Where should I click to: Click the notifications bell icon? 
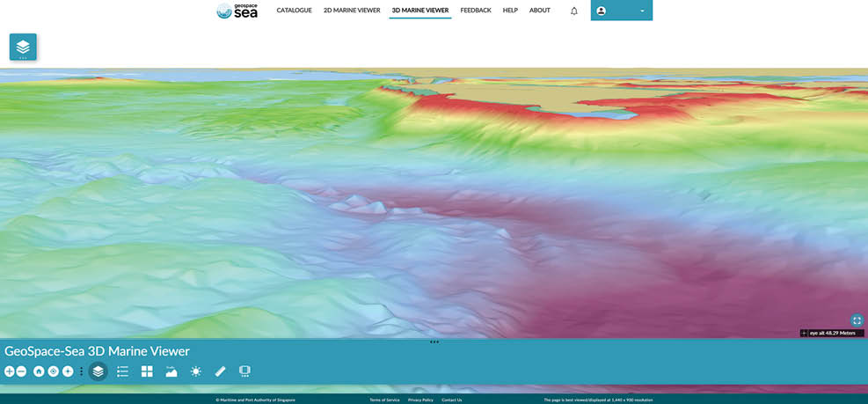[x=574, y=11]
